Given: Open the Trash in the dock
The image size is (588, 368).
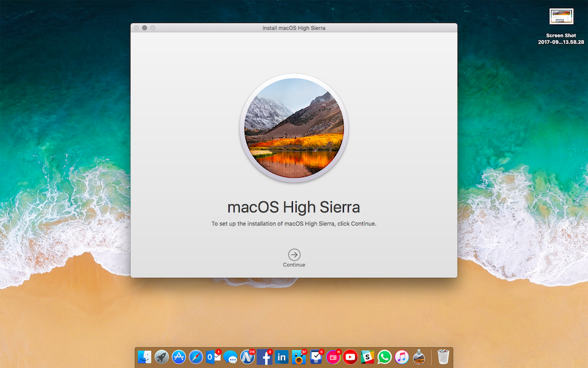Looking at the screenshot, I should (443, 357).
